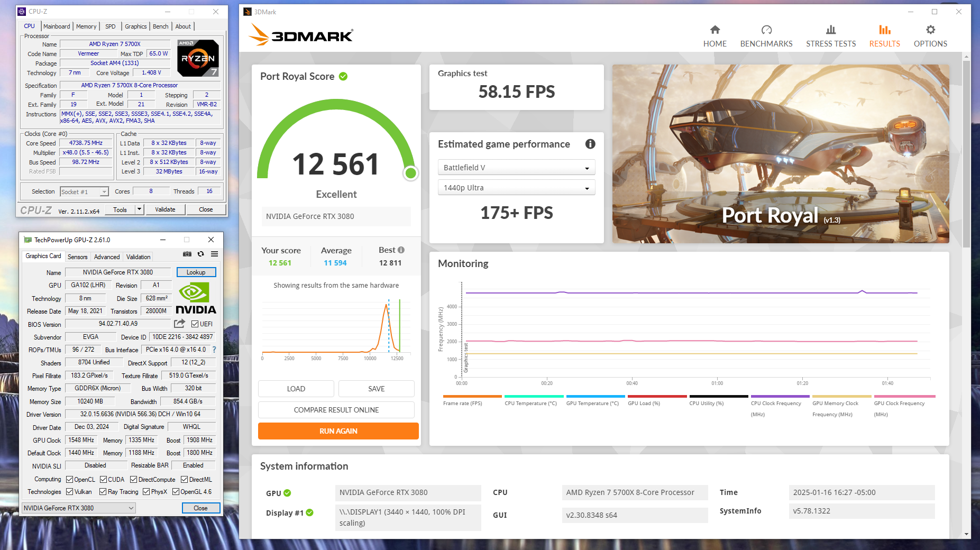The image size is (980, 550).
Task: Switch to the Memory tab in CPU-Z
Action: point(86,26)
